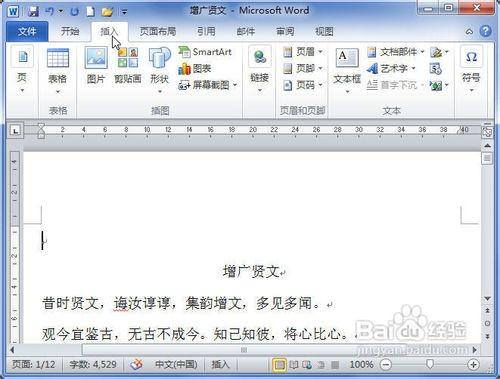
Task: Open the 页眉 (Header) dropdown
Action: point(303,52)
